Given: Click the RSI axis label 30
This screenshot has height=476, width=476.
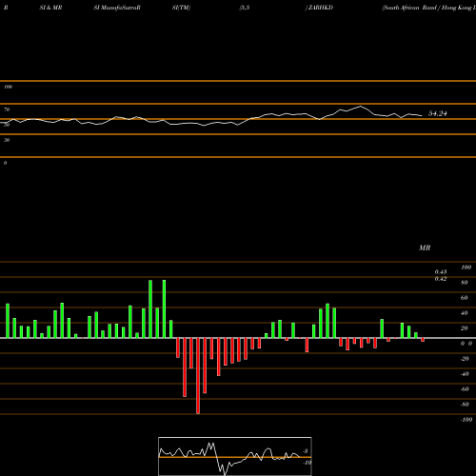Looking at the screenshot, I should [x=7, y=140].
